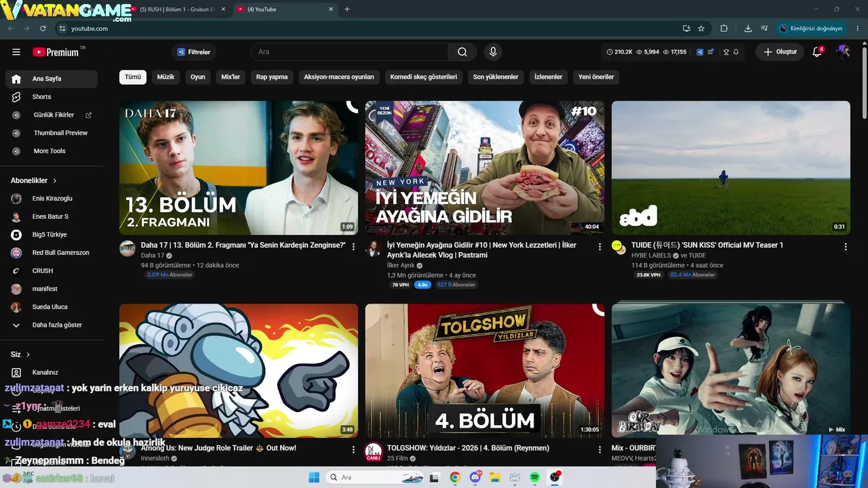Open options menu for Among Us trailer
The width and height of the screenshot is (868, 488).
tap(353, 449)
